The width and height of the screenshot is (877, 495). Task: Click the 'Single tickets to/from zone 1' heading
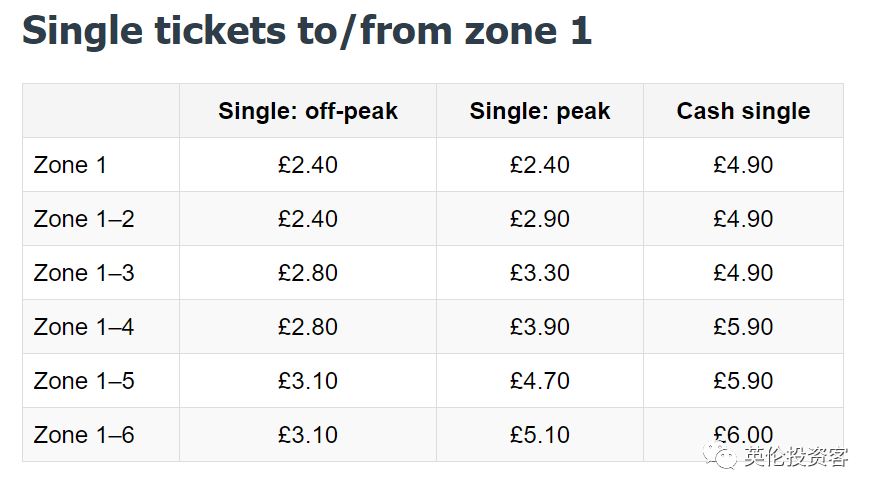307,31
